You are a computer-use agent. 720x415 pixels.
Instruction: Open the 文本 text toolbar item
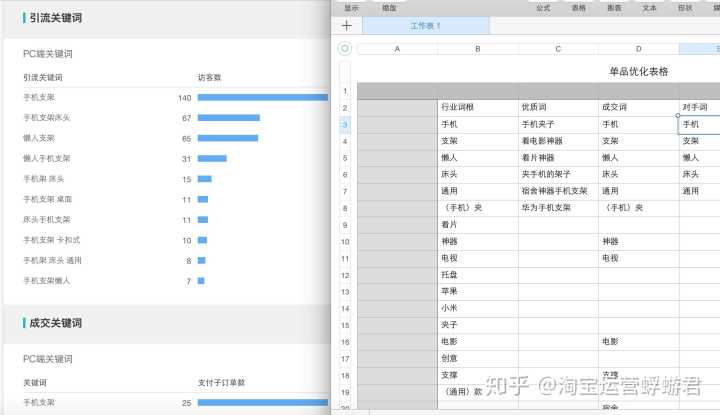pyautogui.click(x=649, y=7)
